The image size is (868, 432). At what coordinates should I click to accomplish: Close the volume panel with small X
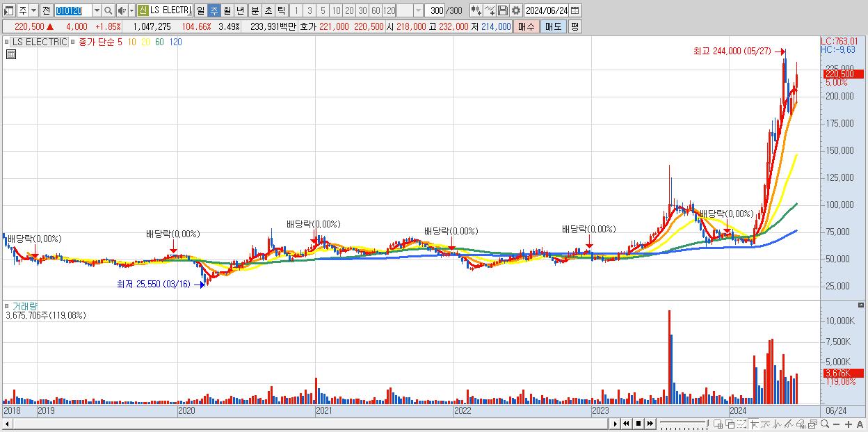coord(861,305)
